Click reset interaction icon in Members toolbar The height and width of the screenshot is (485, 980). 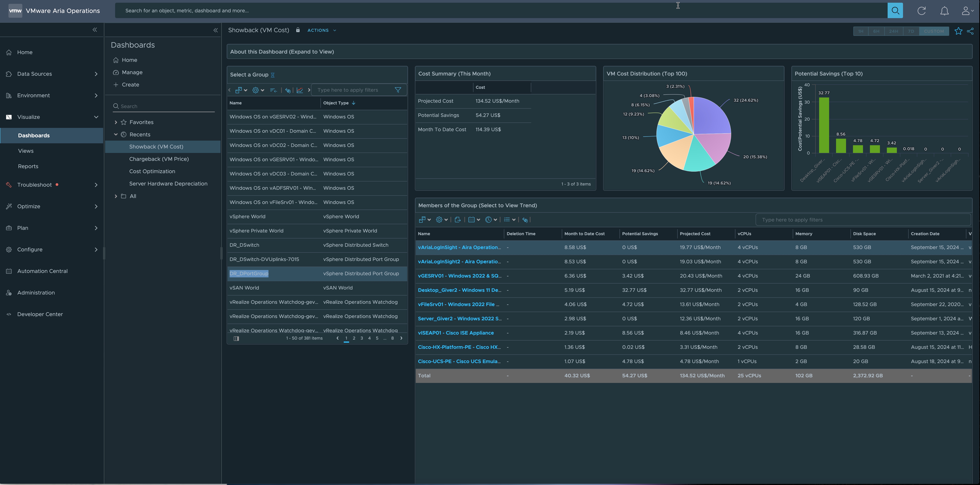525,220
